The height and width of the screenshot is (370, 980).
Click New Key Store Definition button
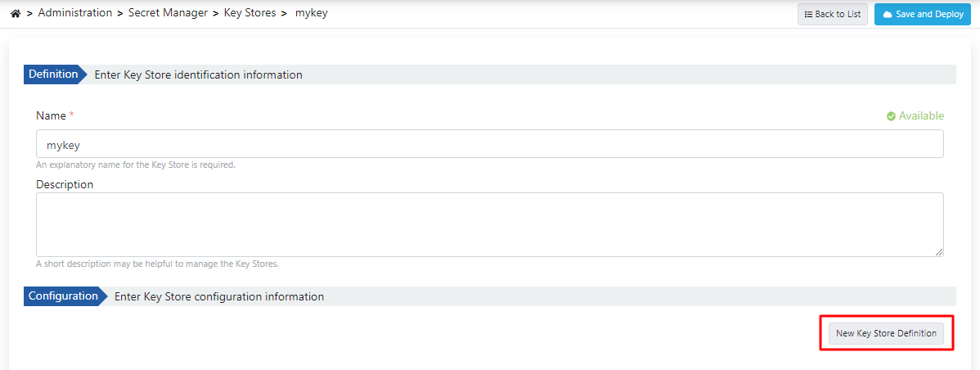(886, 334)
